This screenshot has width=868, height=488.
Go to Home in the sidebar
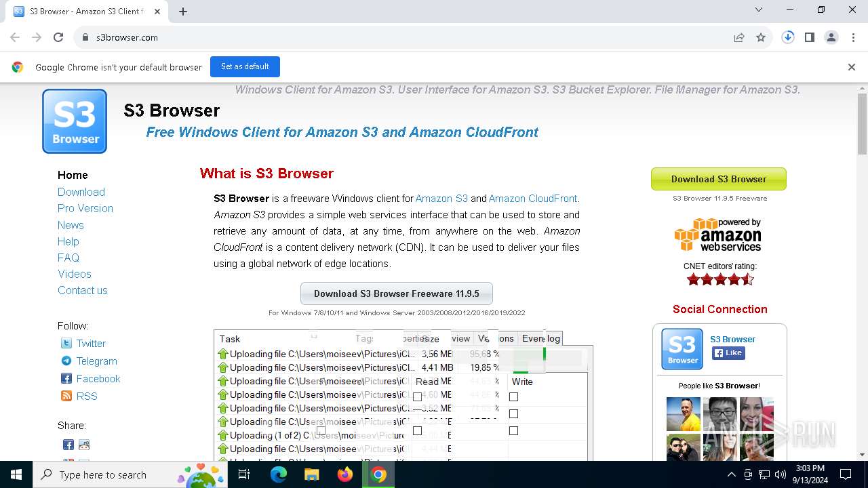pos(73,175)
